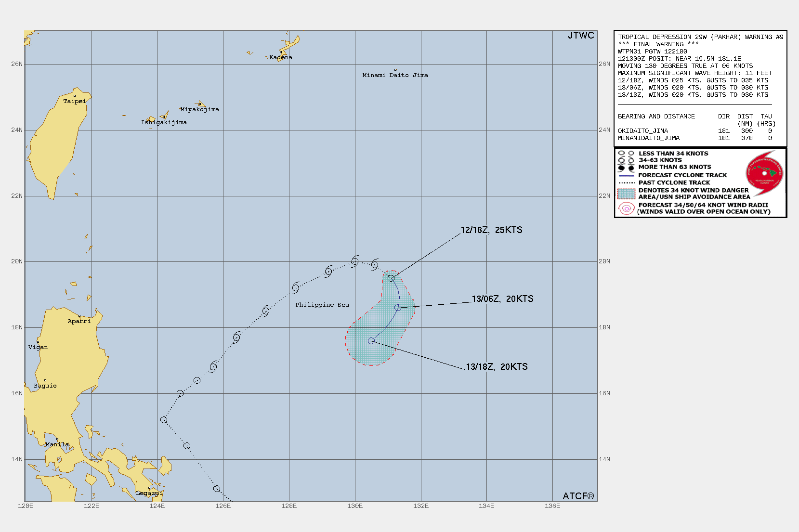This screenshot has height=532, width=799.
Task: Click the Philippine Sea label
Action: point(322,305)
